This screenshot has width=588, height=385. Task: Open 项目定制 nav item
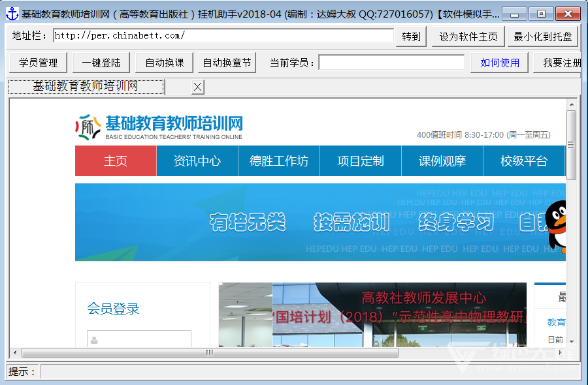point(361,161)
